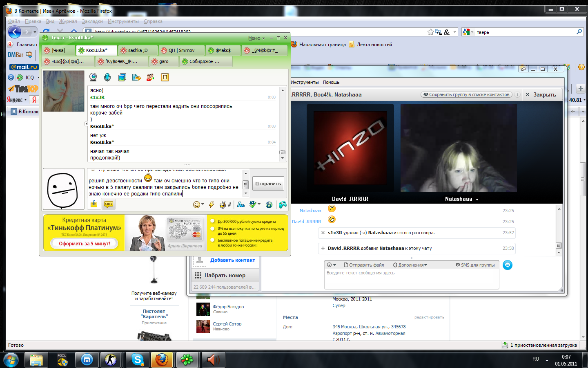Open the Лента новостей bookmark
The height and width of the screenshot is (368, 588).
pos(370,45)
